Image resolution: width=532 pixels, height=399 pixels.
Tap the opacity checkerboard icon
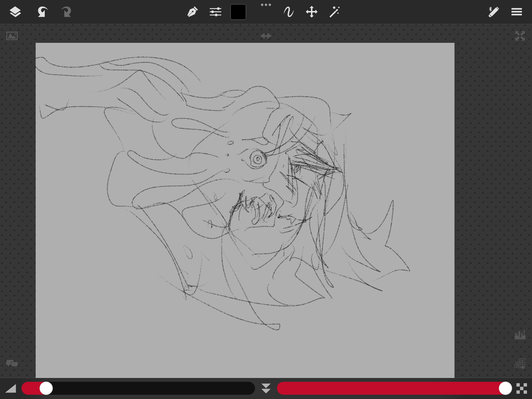click(x=521, y=388)
